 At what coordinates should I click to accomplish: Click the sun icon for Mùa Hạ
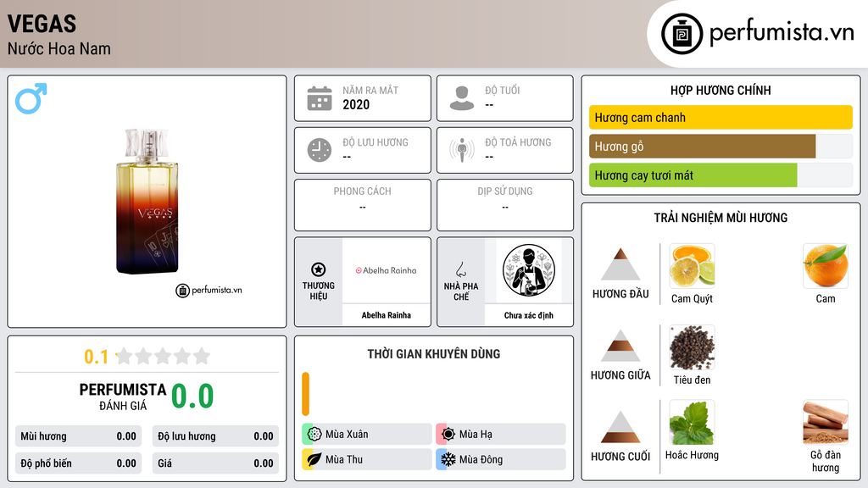448,434
